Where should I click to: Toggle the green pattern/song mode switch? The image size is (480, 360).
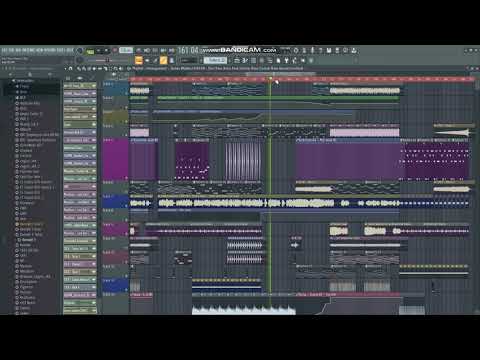pos(90,51)
